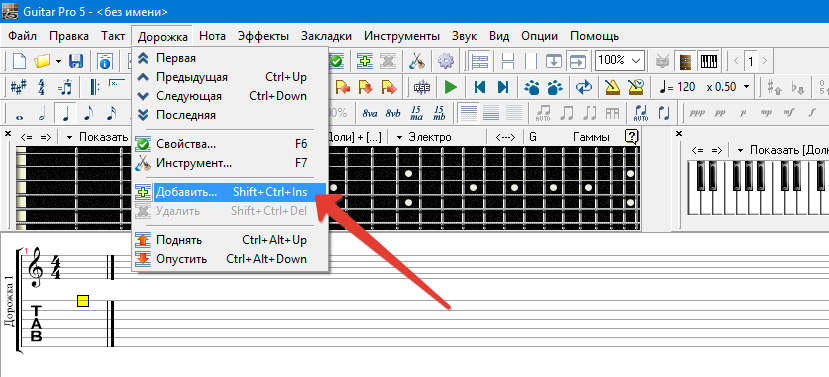Click the Электро fretboard type label

430,137
